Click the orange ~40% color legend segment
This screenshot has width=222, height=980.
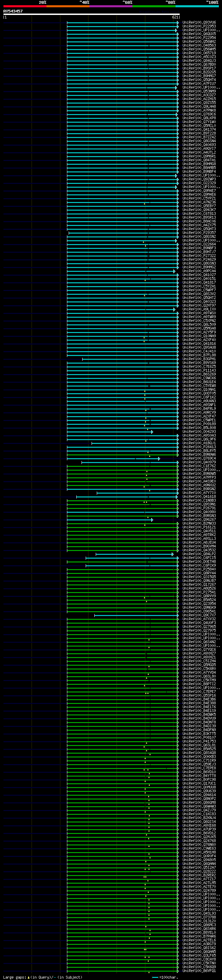point(68,6)
